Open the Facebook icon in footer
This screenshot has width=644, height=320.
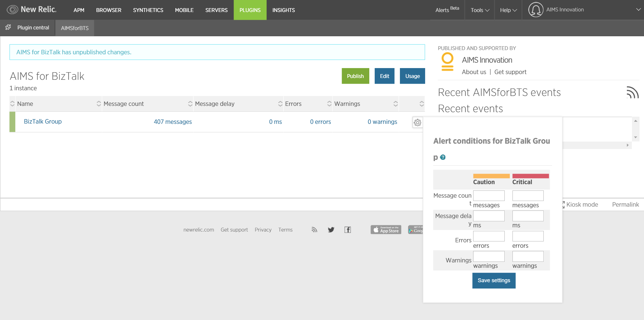tap(348, 230)
